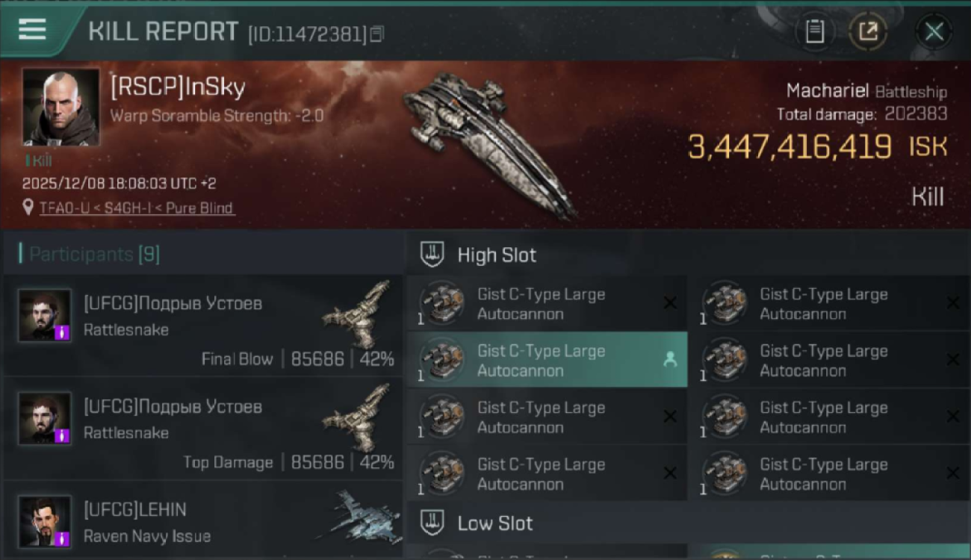Image resolution: width=971 pixels, height=560 pixels.
Task: Open the Final Blow participant's portrait
Action: pos(45,315)
